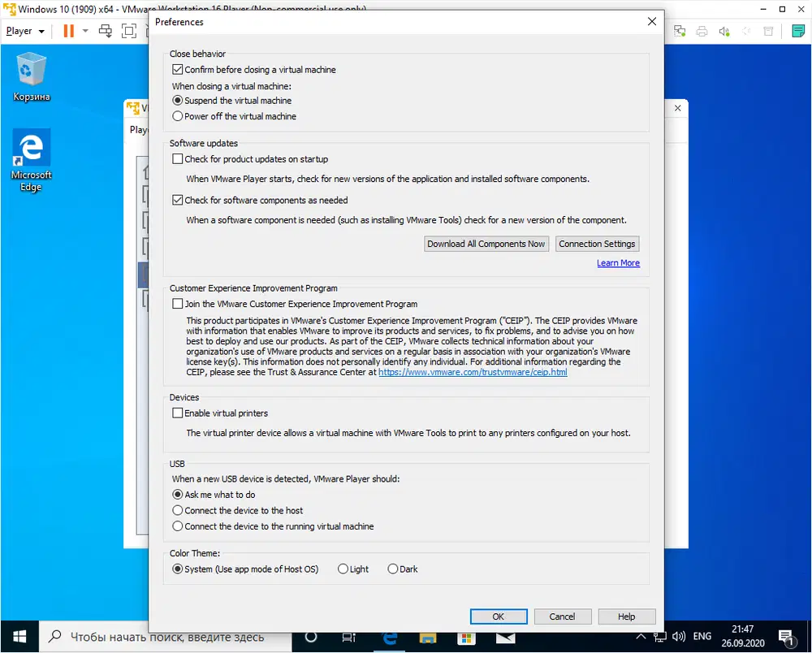Follow the Learn More link

(618, 263)
